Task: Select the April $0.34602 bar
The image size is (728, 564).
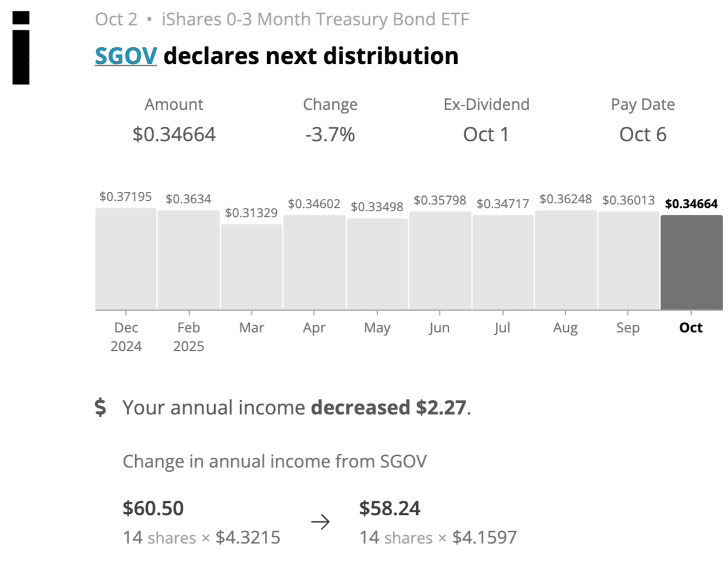Action: (x=314, y=262)
